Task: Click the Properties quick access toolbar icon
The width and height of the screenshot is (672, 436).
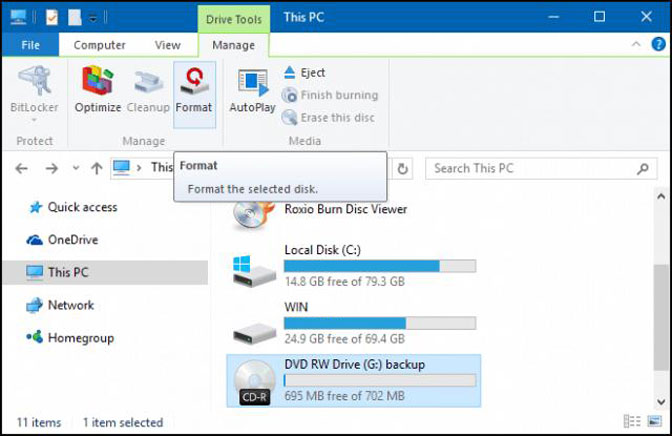Action: click(52, 17)
